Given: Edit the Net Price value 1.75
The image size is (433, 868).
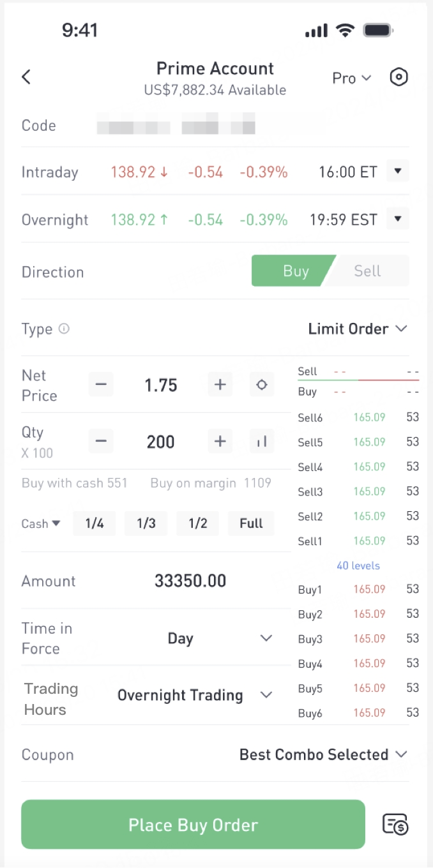Looking at the screenshot, I should coord(161,385).
